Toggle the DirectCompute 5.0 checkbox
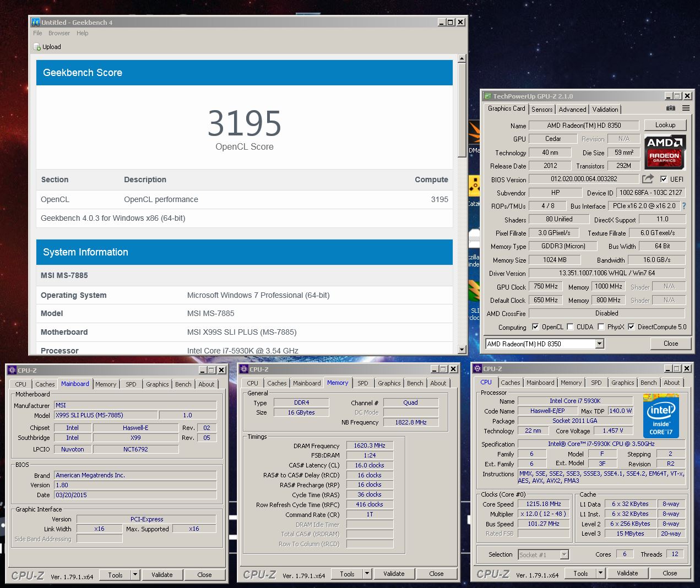 click(x=631, y=326)
